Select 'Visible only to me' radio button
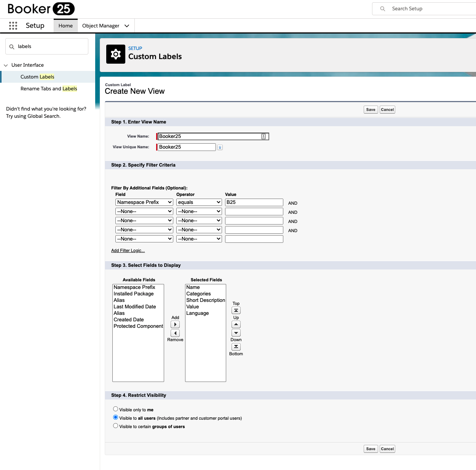Viewport: 476px width, 470px height. pos(115,409)
